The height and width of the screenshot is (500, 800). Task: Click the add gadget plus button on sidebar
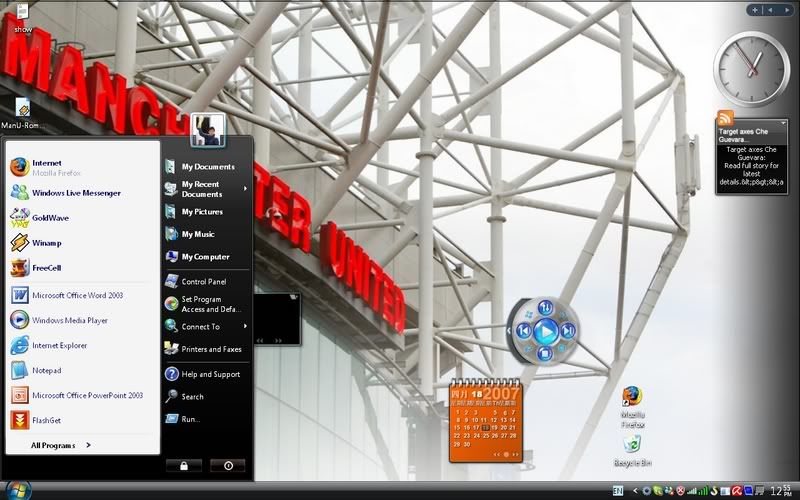[x=753, y=10]
